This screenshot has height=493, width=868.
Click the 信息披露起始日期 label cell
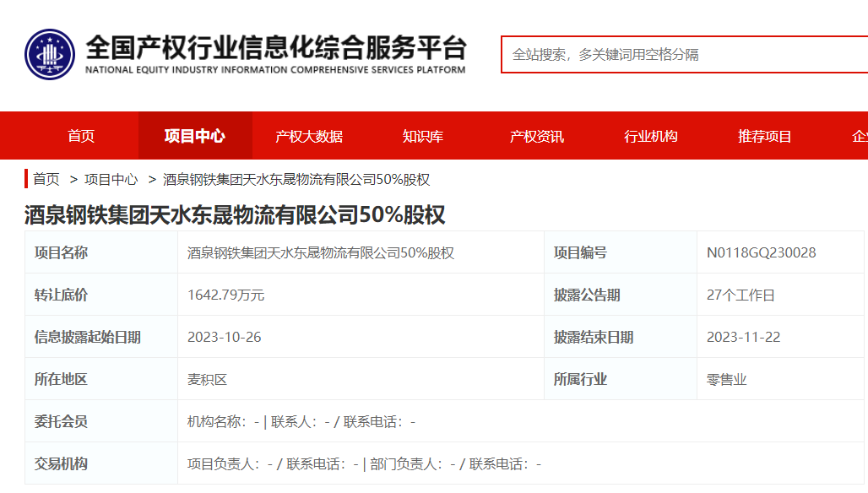(101, 337)
